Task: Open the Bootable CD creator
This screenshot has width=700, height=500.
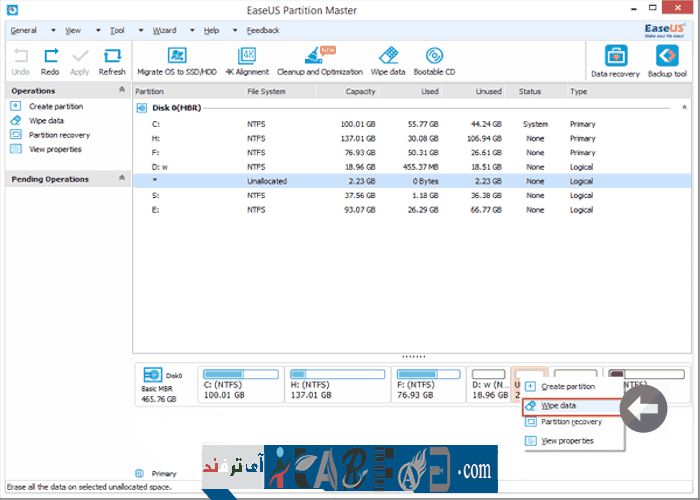Action: pos(434,56)
